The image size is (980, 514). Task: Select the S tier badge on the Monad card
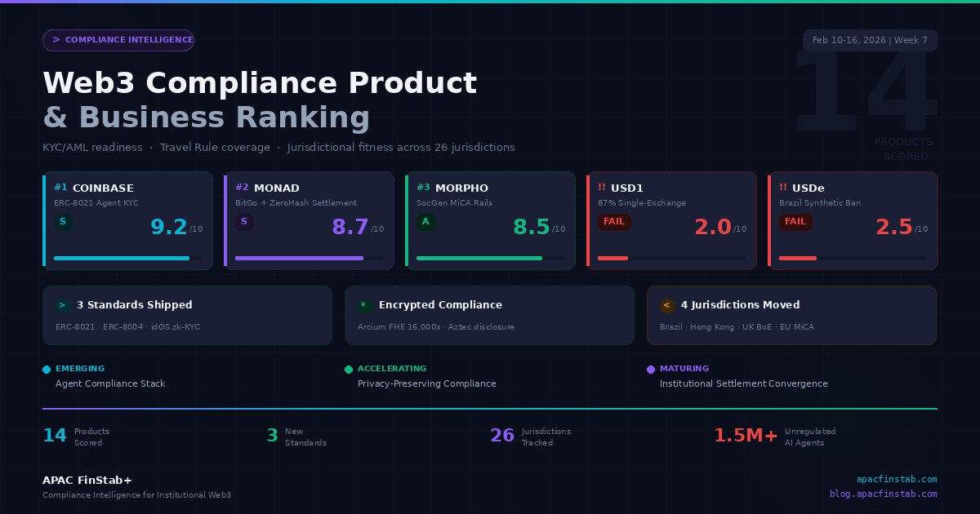pyautogui.click(x=244, y=221)
